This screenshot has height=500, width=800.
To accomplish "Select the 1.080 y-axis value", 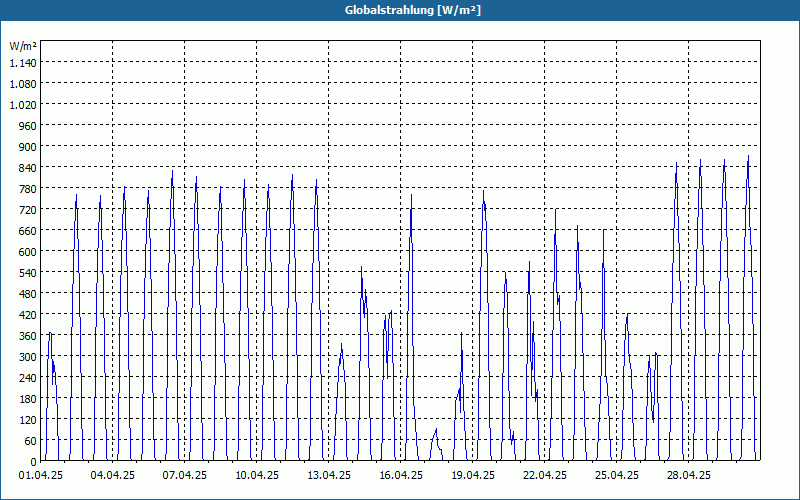I will coord(23,84).
